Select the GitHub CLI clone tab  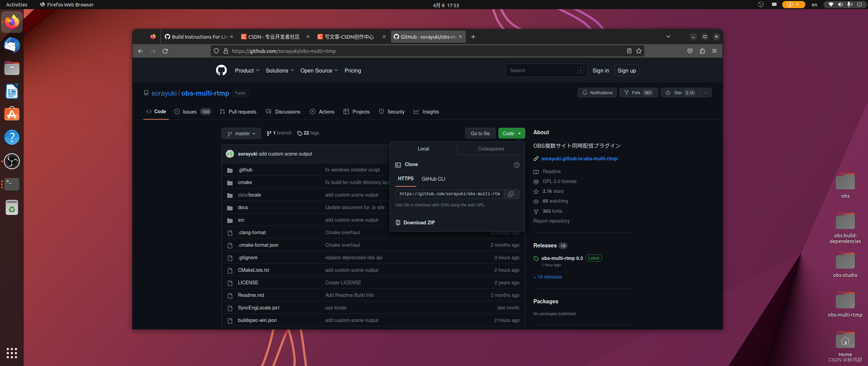433,179
